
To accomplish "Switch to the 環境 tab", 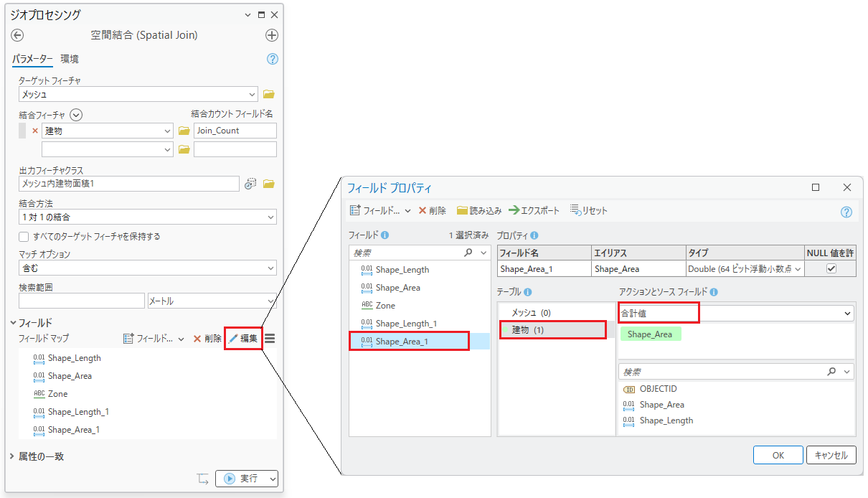I will (70, 59).
